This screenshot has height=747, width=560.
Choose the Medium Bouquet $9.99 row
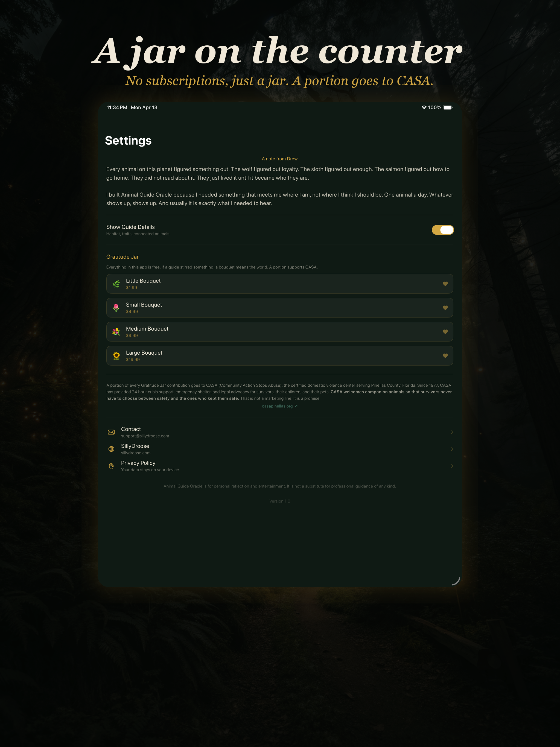(280, 332)
